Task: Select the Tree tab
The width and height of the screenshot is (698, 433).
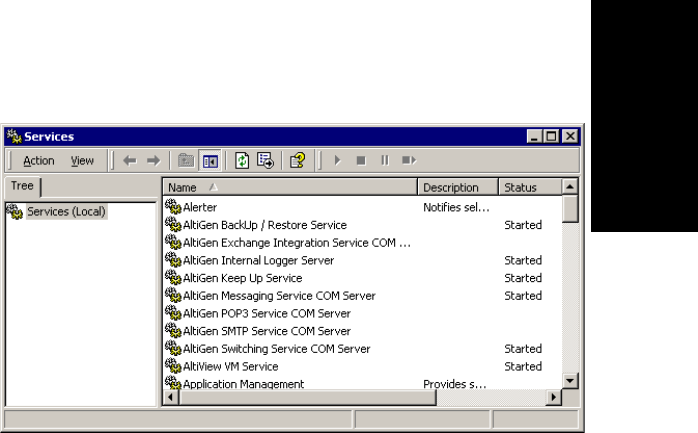Action: click(x=22, y=186)
